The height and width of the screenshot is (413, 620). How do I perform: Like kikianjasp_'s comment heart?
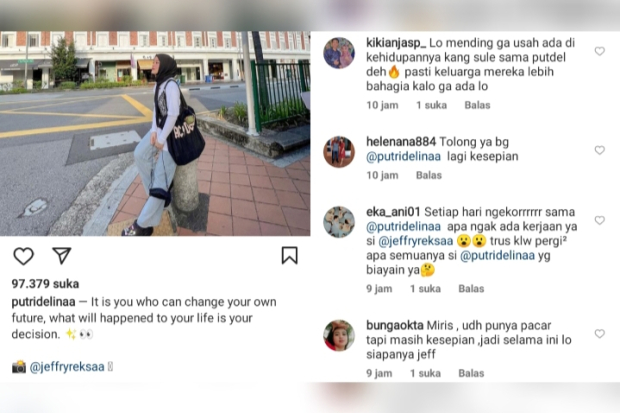click(x=599, y=51)
